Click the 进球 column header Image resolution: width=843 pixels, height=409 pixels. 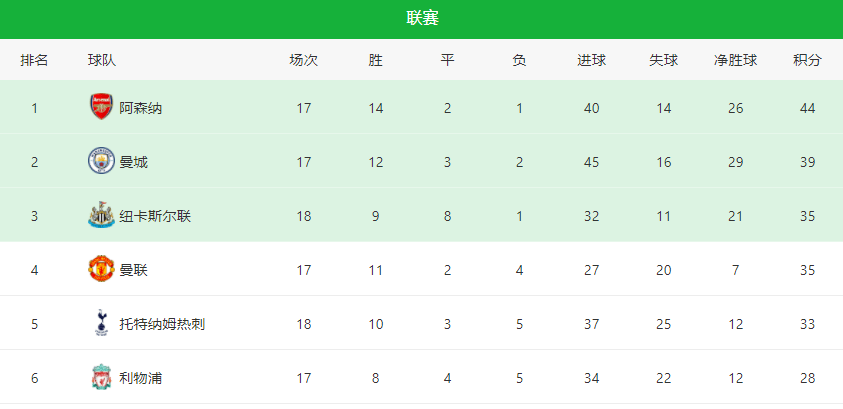pyautogui.click(x=592, y=60)
